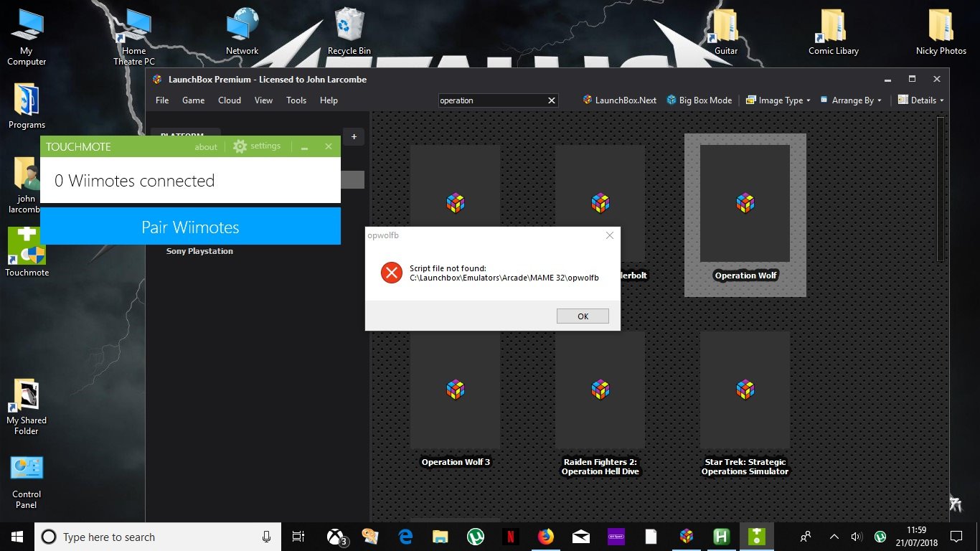Image resolution: width=980 pixels, height=551 pixels.
Task: Switch to Touchmote taskbar button
Action: click(x=757, y=537)
